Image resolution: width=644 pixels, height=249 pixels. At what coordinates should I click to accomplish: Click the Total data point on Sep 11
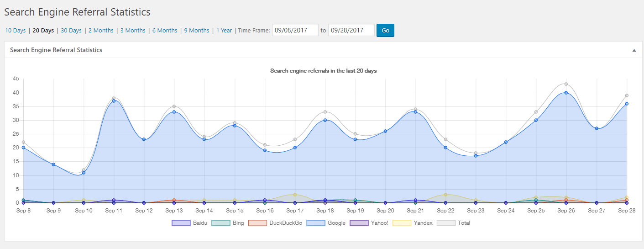tap(114, 98)
